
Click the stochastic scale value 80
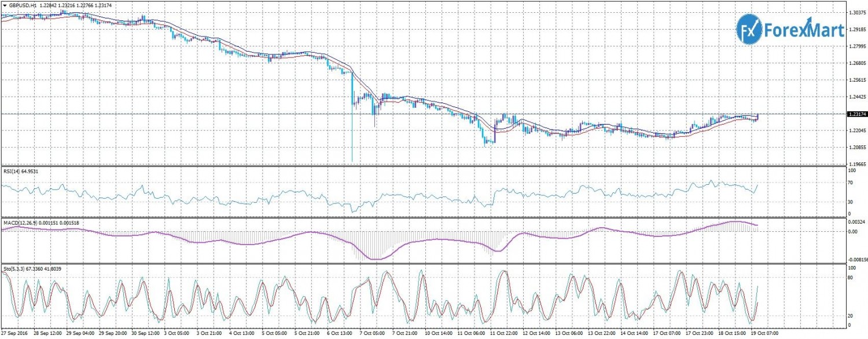[x=851, y=278]
